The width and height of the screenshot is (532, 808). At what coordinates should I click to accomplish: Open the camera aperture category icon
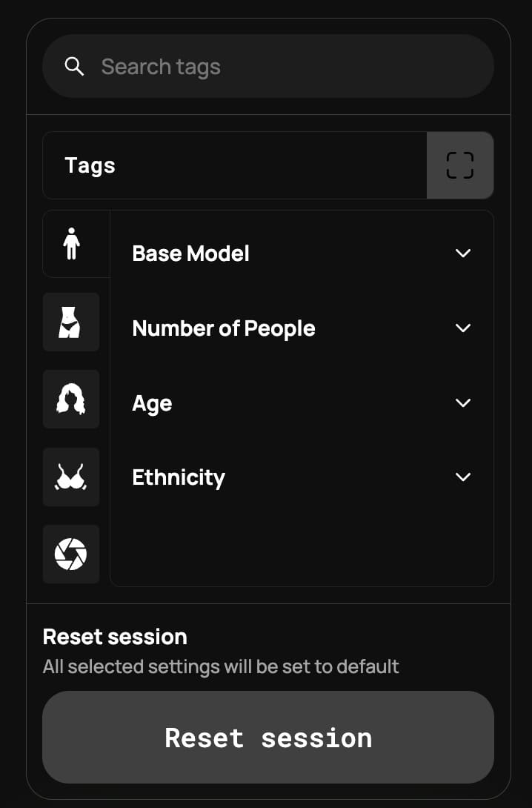point(71,554)
